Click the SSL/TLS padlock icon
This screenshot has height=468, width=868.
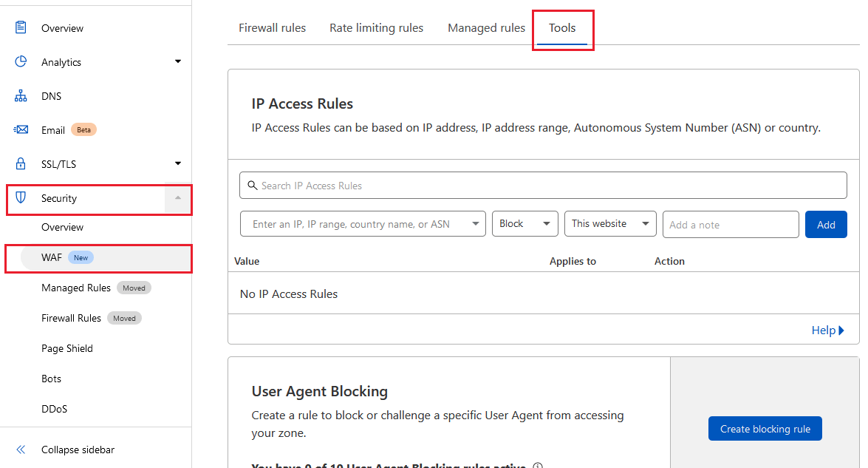click(x=21, y=163)
